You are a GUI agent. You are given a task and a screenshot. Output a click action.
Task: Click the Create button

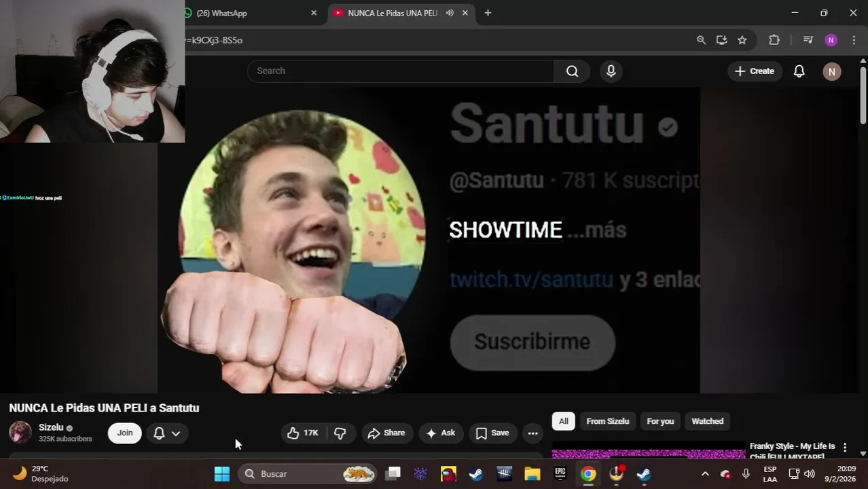755,71
